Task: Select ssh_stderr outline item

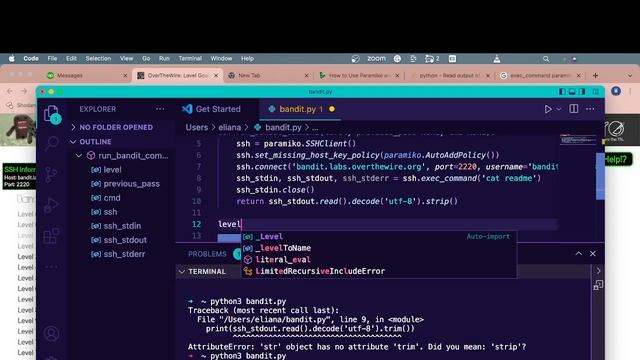Action: tap(124, 254)
